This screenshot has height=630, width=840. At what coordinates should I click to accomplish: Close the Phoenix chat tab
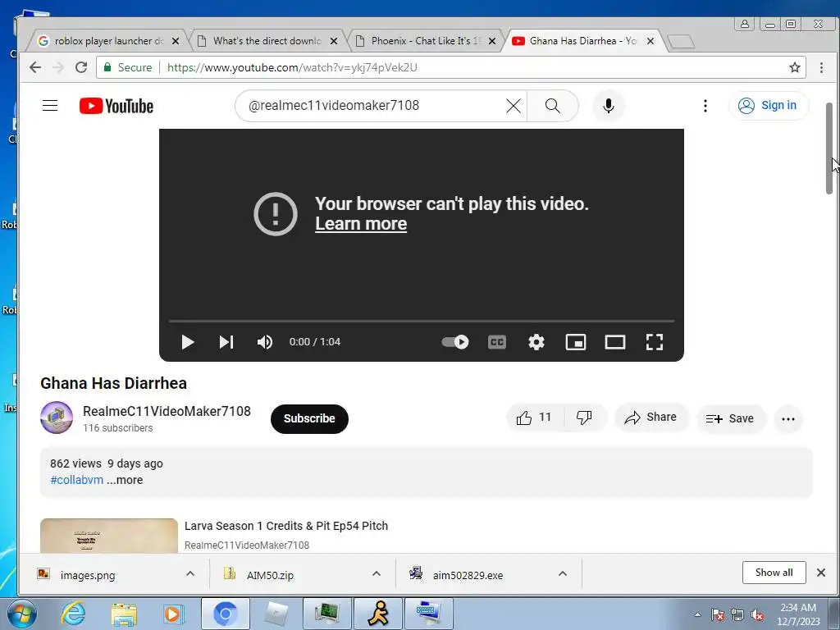click(492, 41)
